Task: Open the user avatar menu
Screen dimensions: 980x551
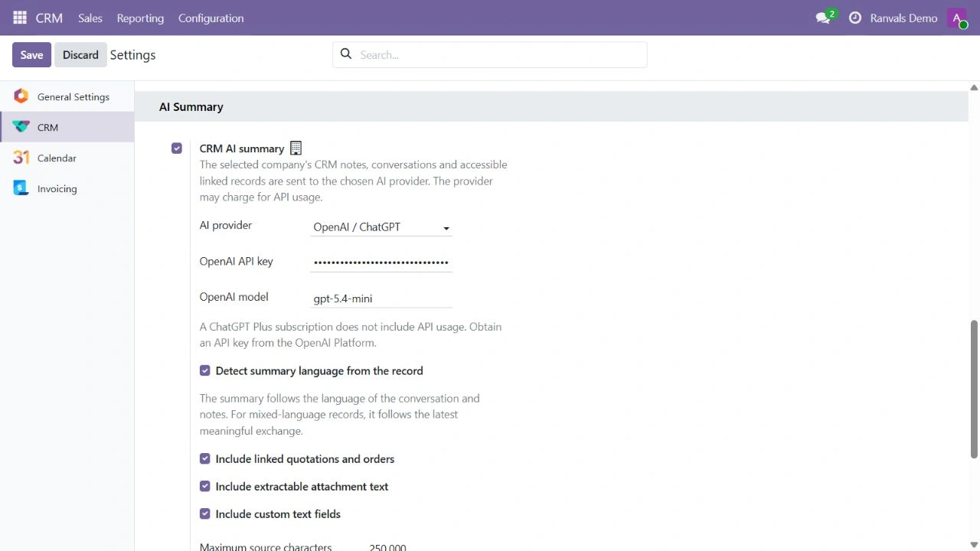Action: 957,18
